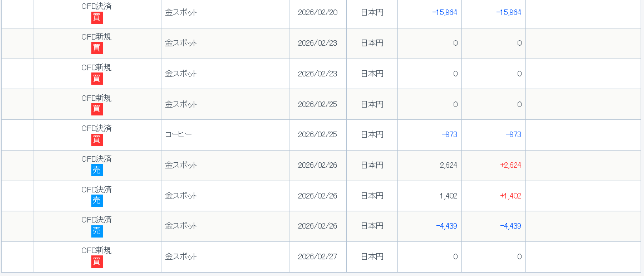Click the CFD新規 label on the 2026/02/27 row
The width and height of the screenshot is (644, 276).
(x=96, y=250)
